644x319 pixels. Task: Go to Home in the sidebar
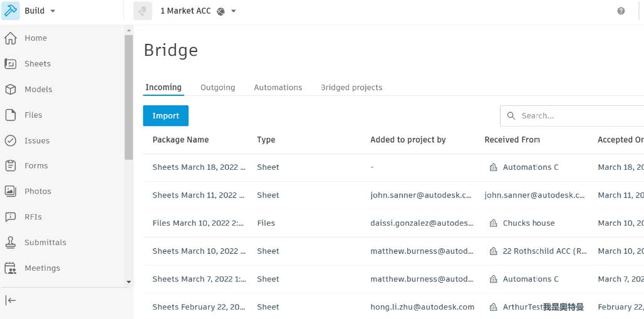point(36,38)
